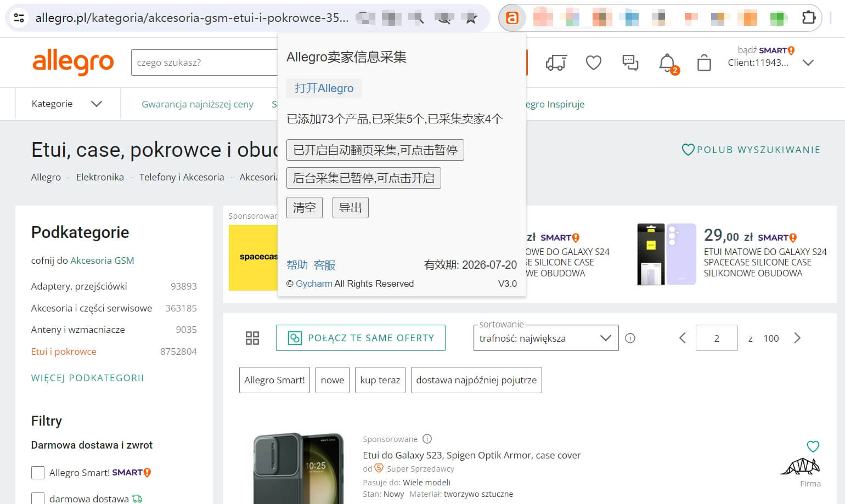Screen dimensions: 845x504
Task: Open the shopping bag cart icon
Action: click(704, 63)
